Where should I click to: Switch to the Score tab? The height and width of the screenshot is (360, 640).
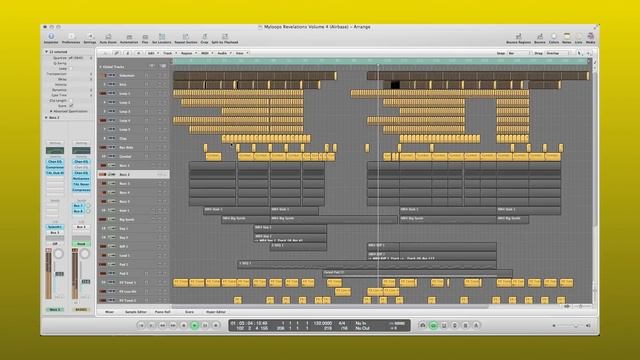(189, 312)
